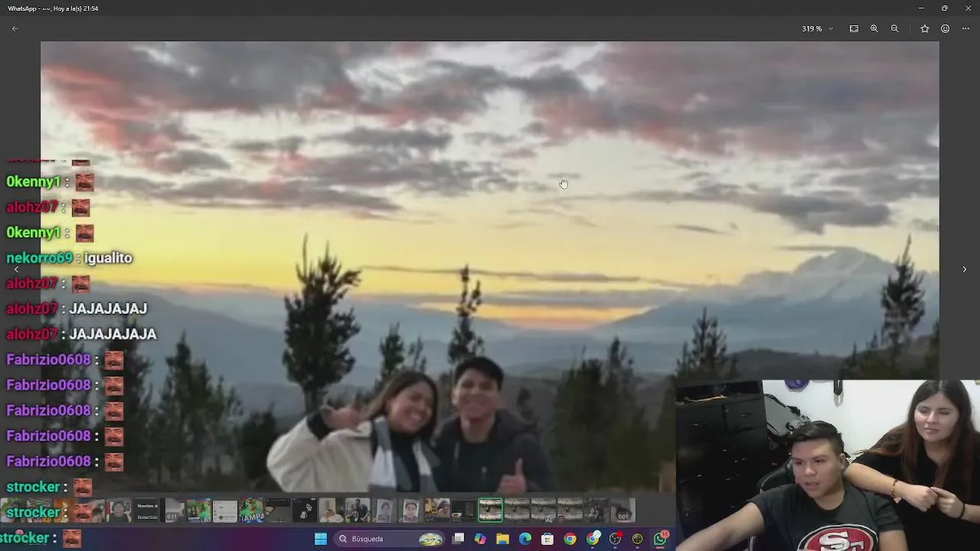Select the 0:11 video thumbnail
980x551 pixels.
pos(174,510)
